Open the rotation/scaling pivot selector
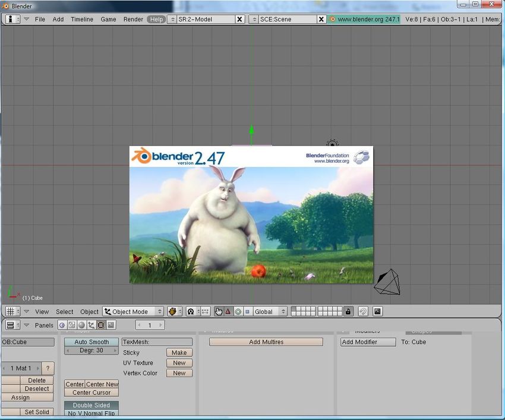505x420 pixels. pos(193,311)
